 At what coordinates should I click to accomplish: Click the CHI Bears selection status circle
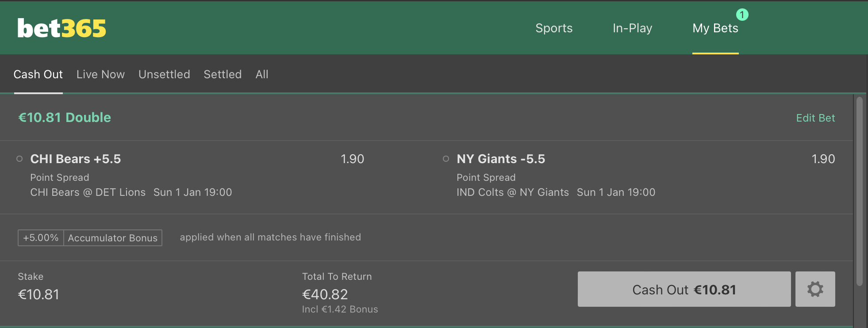pyautogui.click(x=19, y=159)
